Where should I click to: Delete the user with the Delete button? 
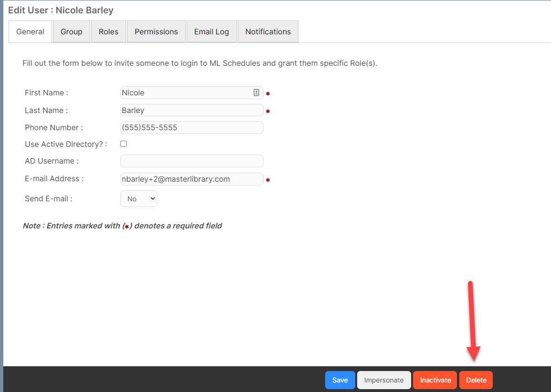[x=476, y=380]
